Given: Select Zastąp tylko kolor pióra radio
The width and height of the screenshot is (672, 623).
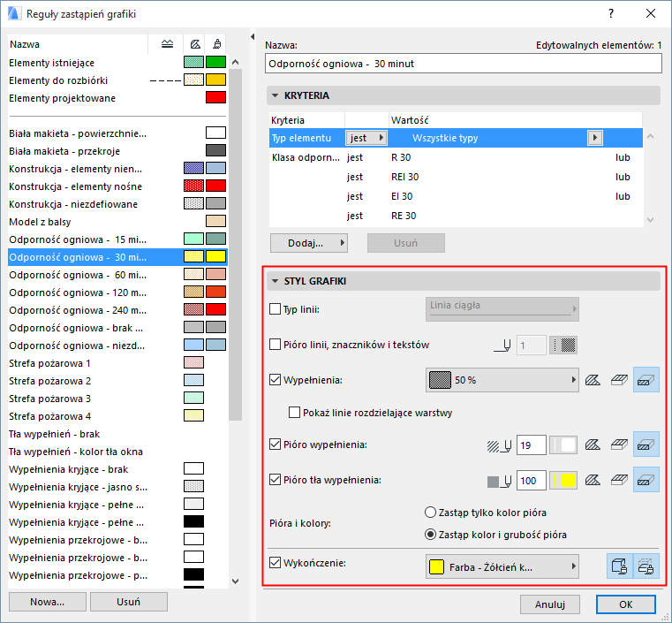Looking at the screenshot, I should click(x=430, y=513).
